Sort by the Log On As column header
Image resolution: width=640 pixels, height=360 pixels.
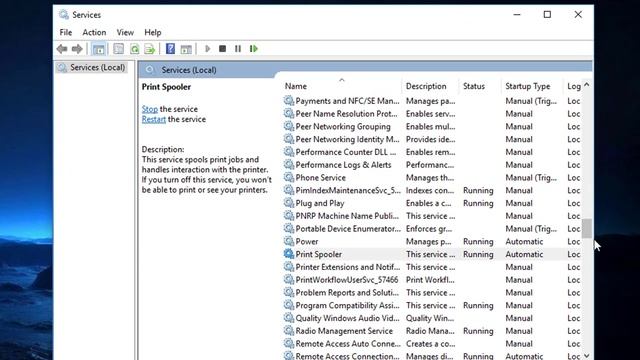[573, 86]
